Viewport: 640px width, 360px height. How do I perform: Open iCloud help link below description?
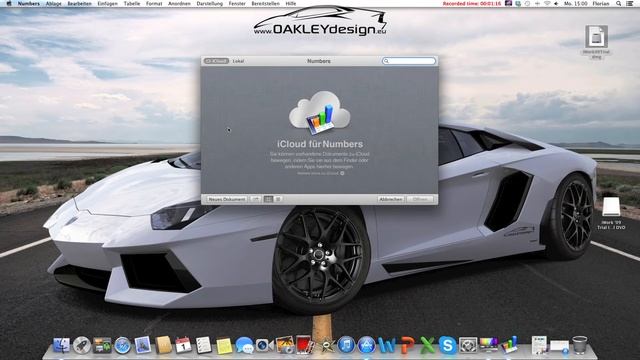coord(320,173)
